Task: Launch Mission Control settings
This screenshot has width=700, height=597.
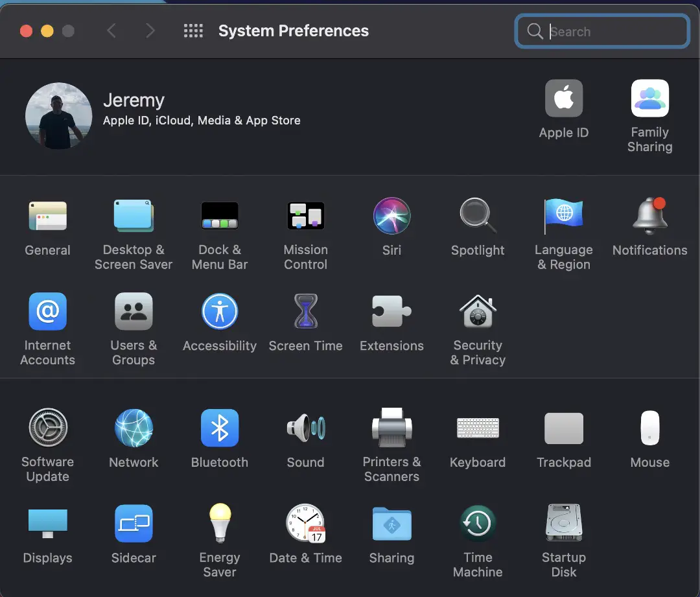Action: [306, 216]
